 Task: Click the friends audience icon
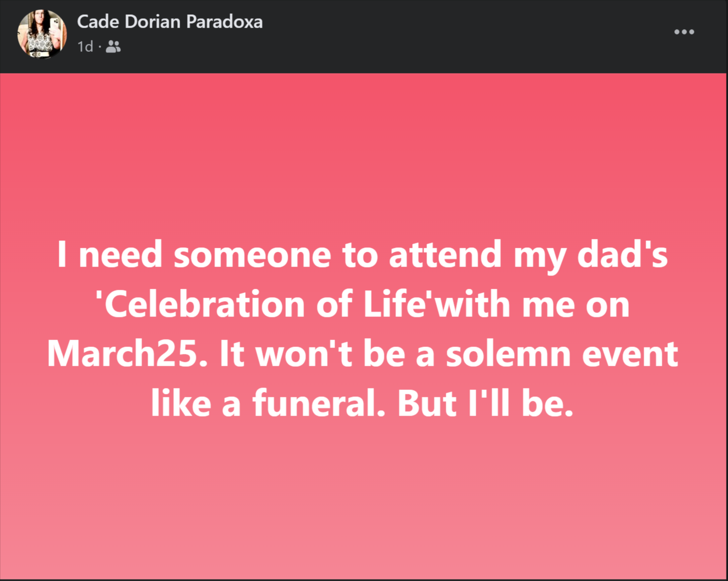tap(113, 47)
